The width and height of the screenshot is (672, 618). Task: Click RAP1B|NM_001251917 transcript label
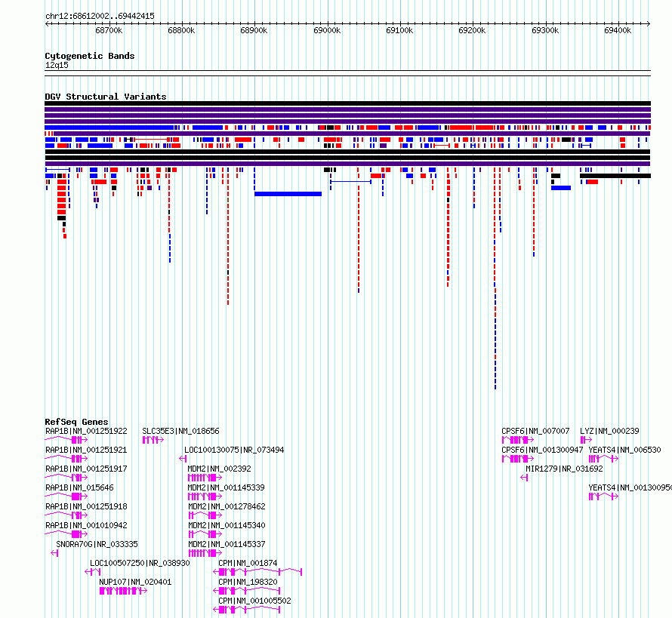(x=86, y=469)
